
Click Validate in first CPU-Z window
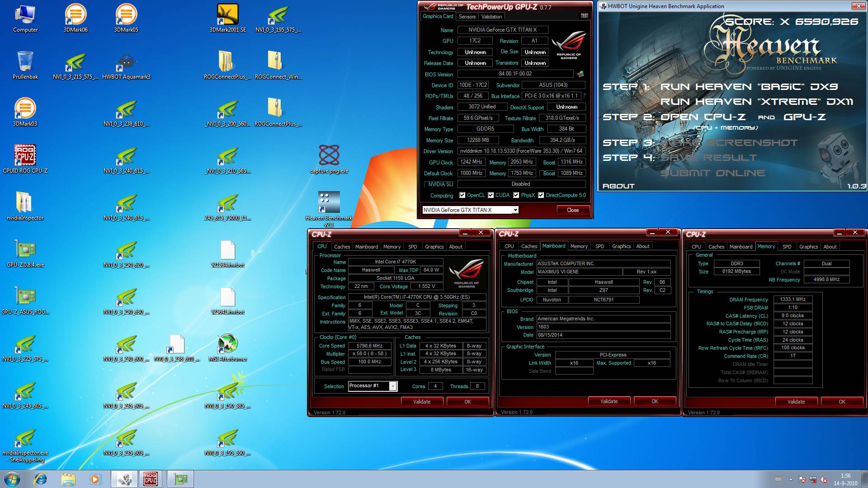(422, 402)
